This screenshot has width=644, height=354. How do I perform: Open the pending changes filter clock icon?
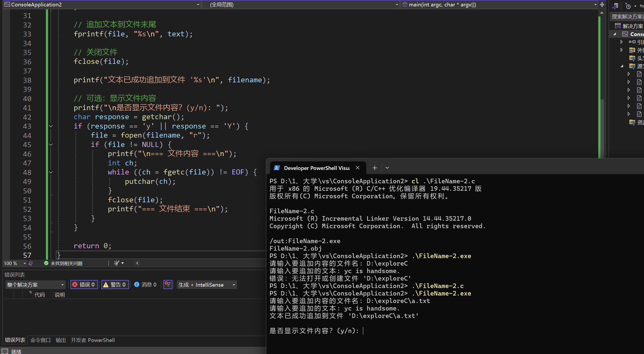click(628, 6)
